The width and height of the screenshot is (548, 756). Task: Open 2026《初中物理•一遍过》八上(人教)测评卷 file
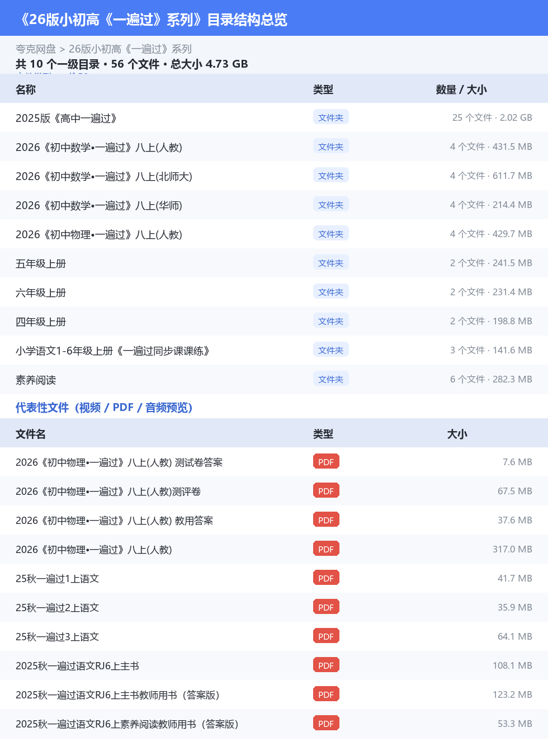[x=108, y=492]
